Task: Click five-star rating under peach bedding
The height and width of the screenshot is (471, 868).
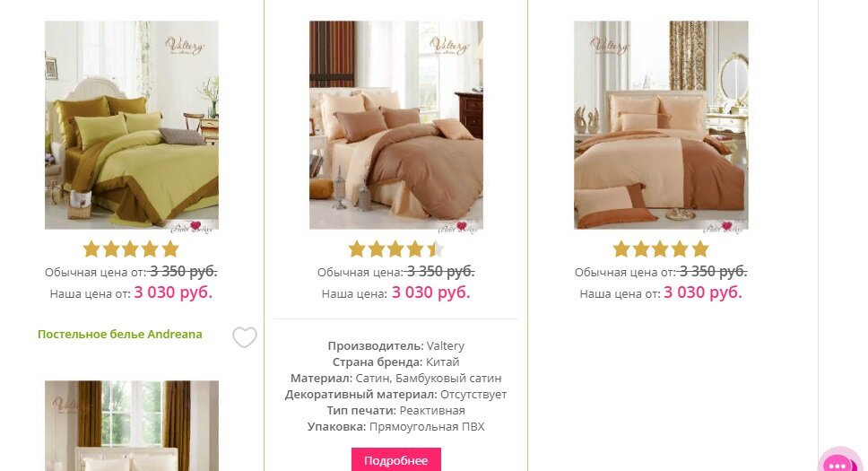Action: point(661,249)
